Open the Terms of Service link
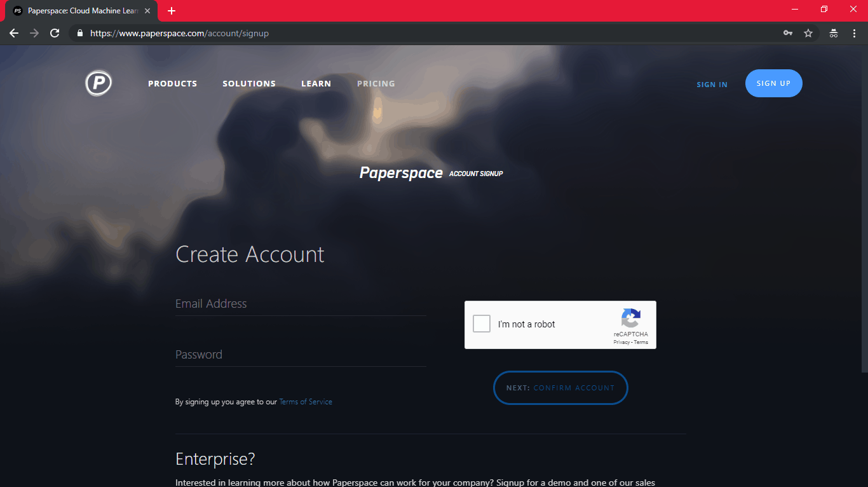868x487 pixels. [x=306, y=402]
